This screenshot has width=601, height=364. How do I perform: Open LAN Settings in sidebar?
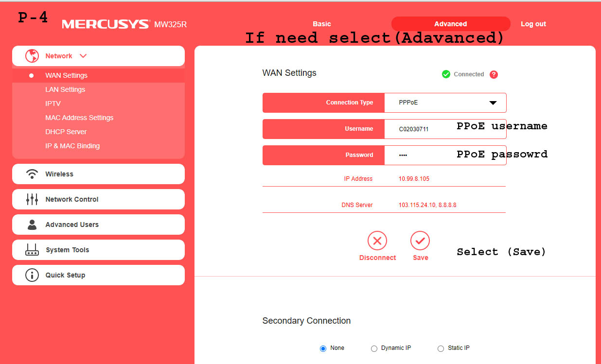65,89
